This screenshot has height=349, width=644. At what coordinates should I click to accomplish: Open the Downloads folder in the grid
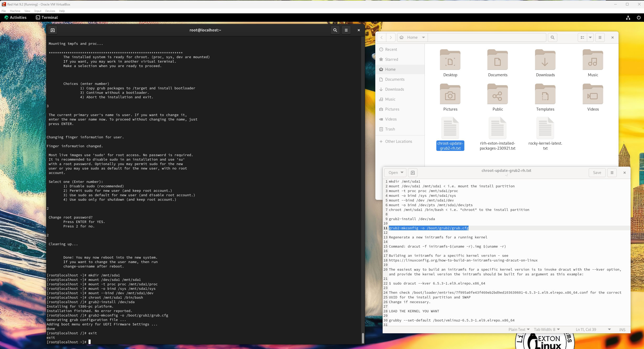pos(545,63)
